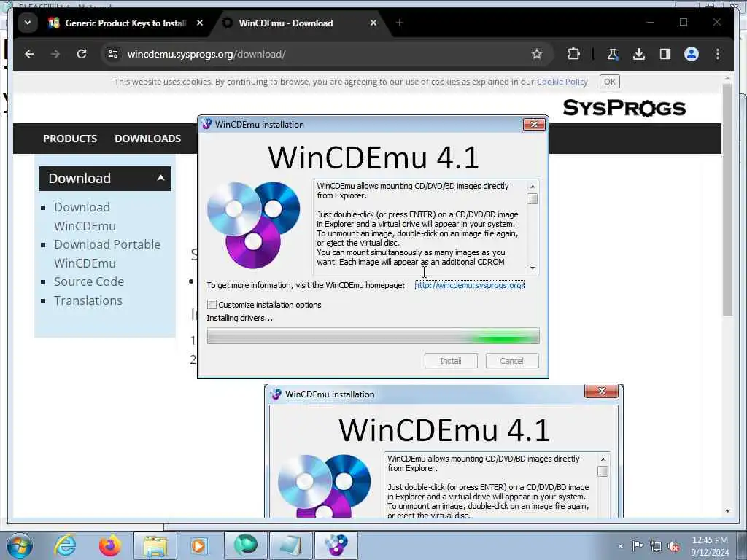Enable Customize installation options checkbox

(212, 305)
